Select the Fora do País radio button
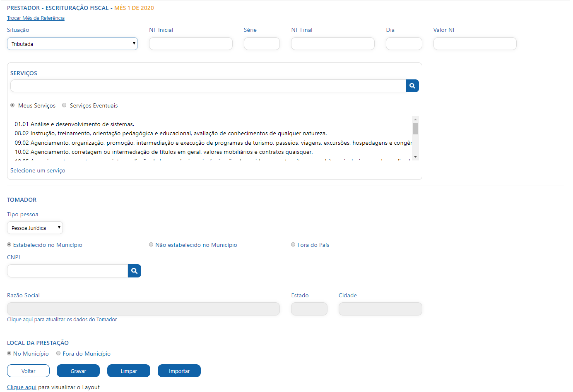573x392 pixels. (293, 244)
